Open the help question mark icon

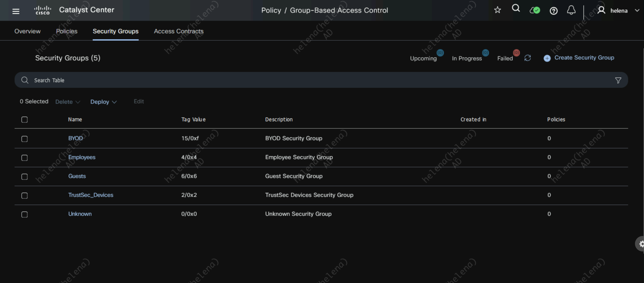point(553,11)
